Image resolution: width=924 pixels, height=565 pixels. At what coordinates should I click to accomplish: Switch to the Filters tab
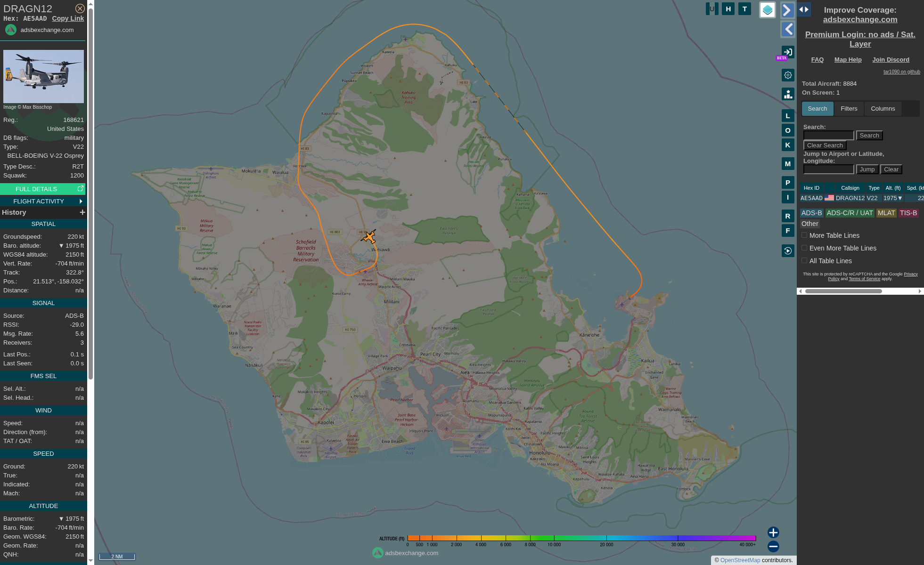click(x=849, y=109)
